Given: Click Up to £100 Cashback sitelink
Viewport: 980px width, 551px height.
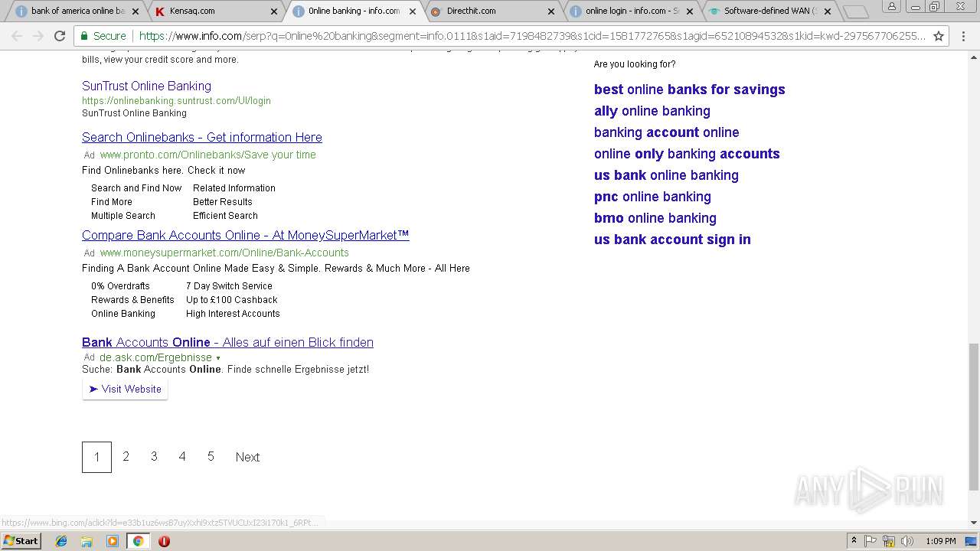Looking at the screenshot, I should point(232,299).
